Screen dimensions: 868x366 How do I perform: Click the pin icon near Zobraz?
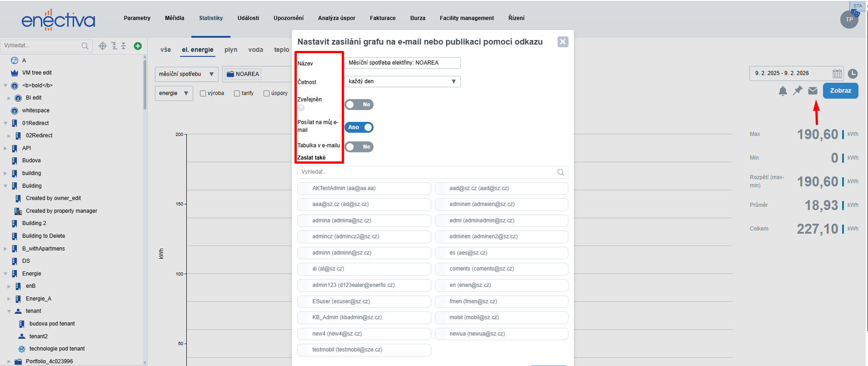[x=798, y=91]
